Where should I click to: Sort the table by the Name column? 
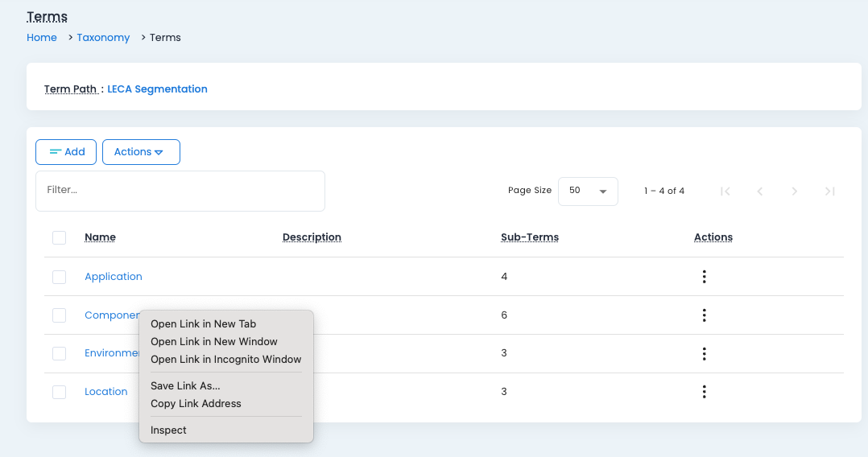(100, 237)
